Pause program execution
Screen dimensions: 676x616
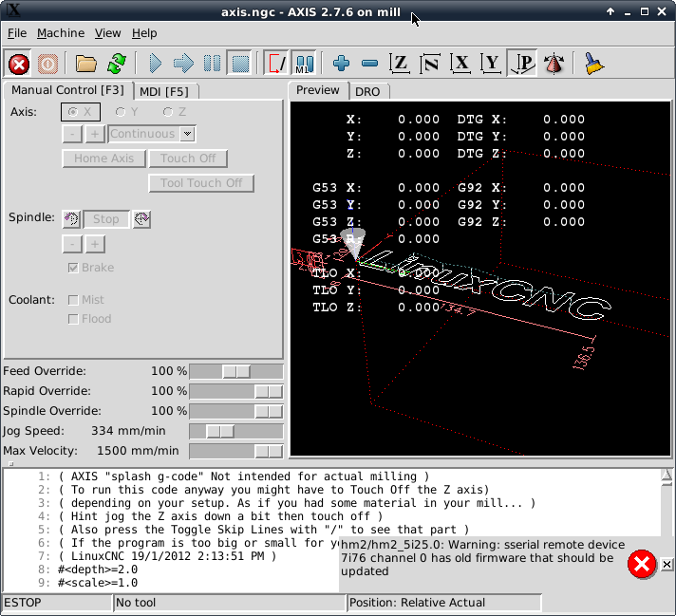(x=212, y=64)
